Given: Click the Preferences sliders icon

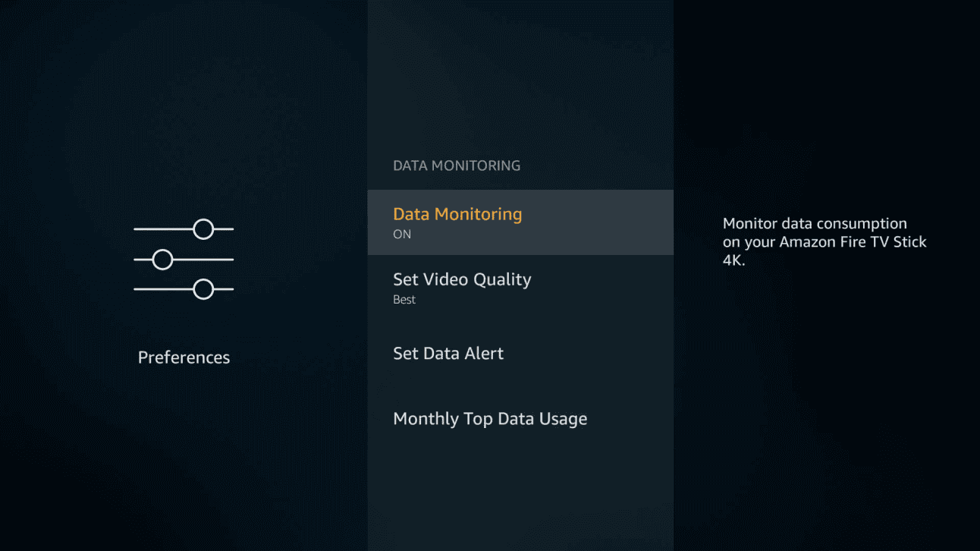Looking at the screenshot, I should (x=184, y=259).
